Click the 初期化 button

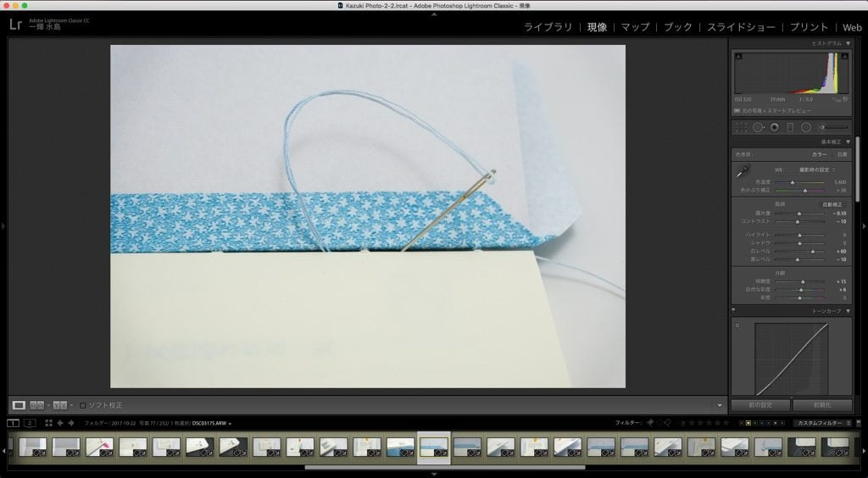[x=822, y=405]
